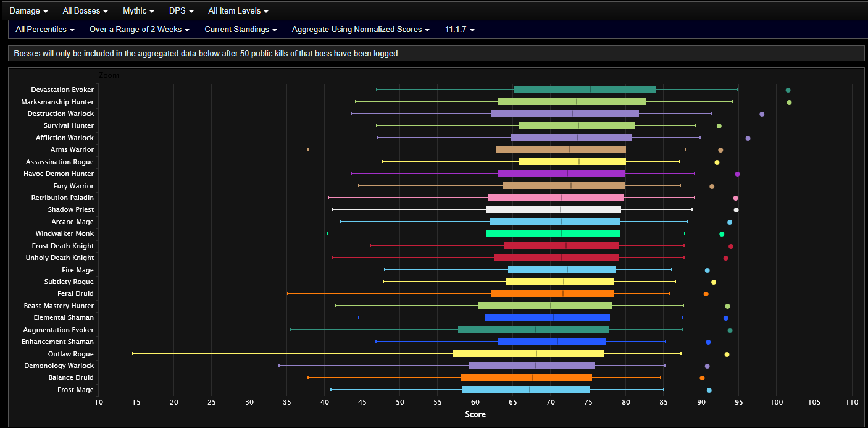The image size is (868, 428).
Task: Click the Frost Mage label
Action: coord(76,390)
